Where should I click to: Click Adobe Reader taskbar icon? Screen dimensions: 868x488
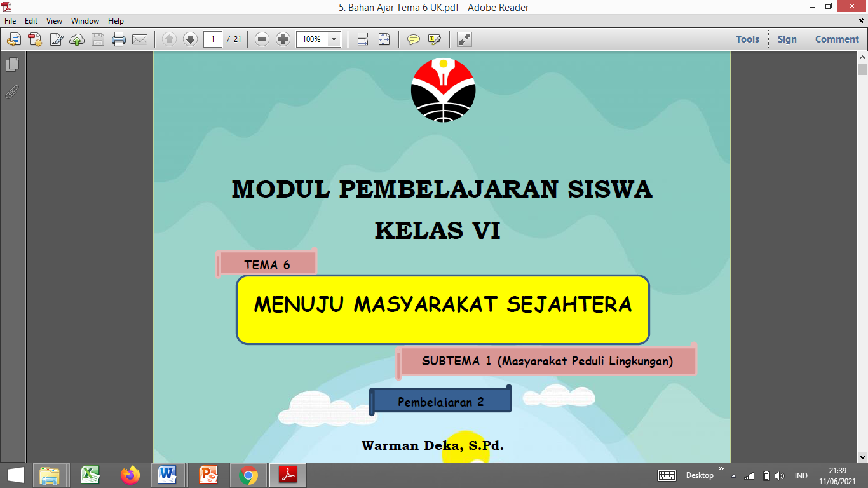pyautogui.click(x=288, y=475)
